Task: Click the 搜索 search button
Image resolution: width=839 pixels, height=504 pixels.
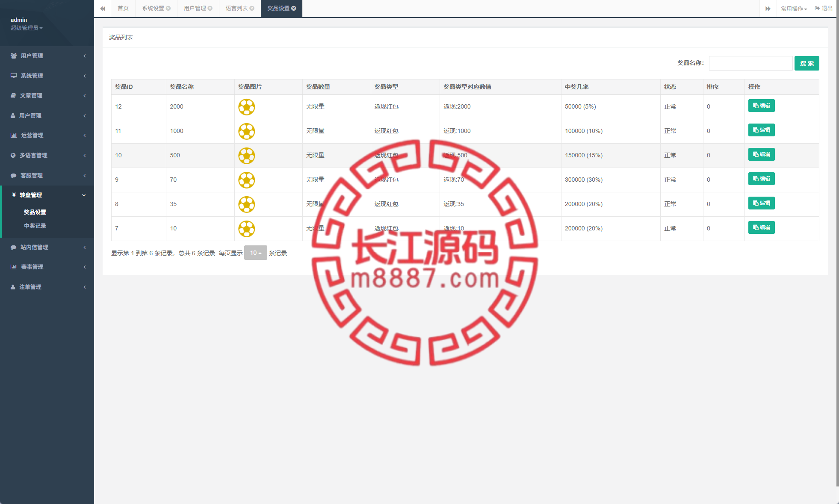Action: click(807, 63)
